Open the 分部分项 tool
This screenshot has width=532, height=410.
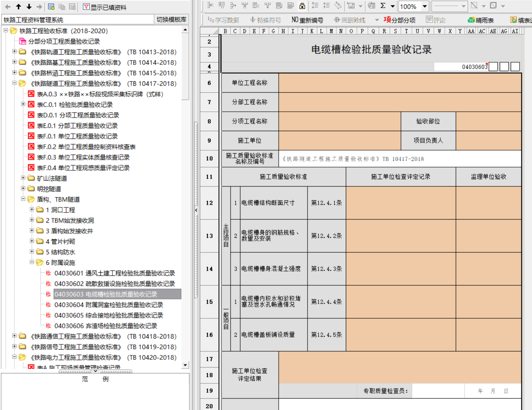click(399, 20)
